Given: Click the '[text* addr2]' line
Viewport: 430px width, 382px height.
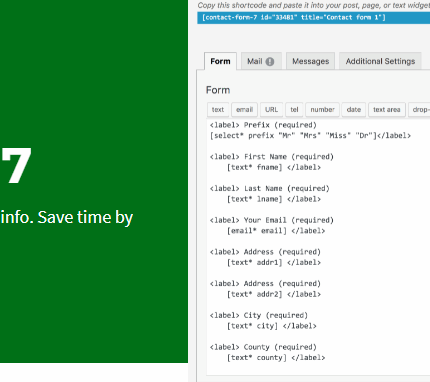Looking at the screenshot, I should click(x=274, y=294).
